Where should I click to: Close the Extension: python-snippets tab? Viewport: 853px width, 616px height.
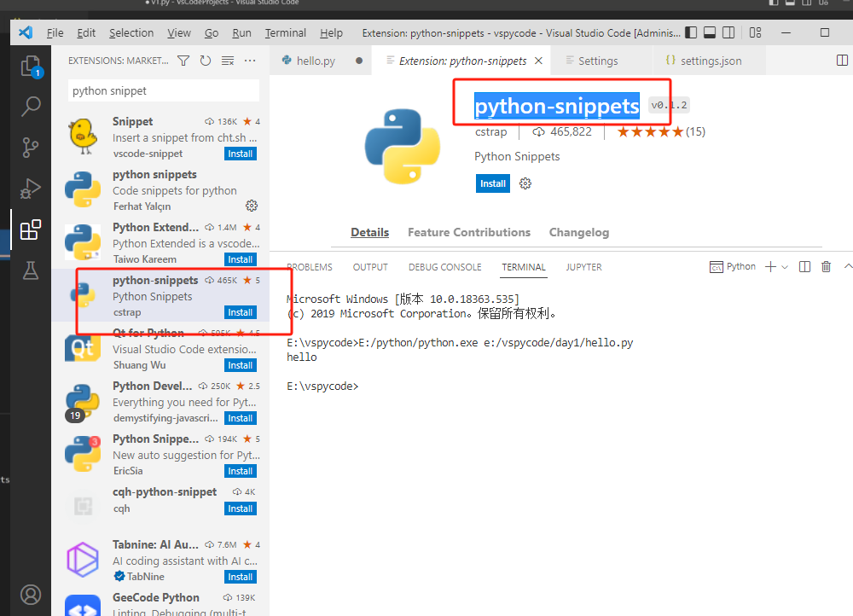point(538,61)
